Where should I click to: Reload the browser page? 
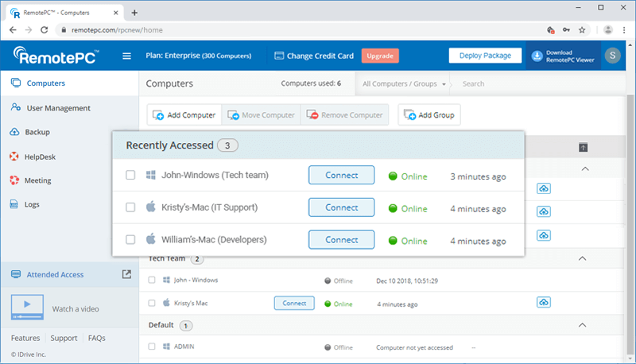pyautogui.click(x=45, y=30)
